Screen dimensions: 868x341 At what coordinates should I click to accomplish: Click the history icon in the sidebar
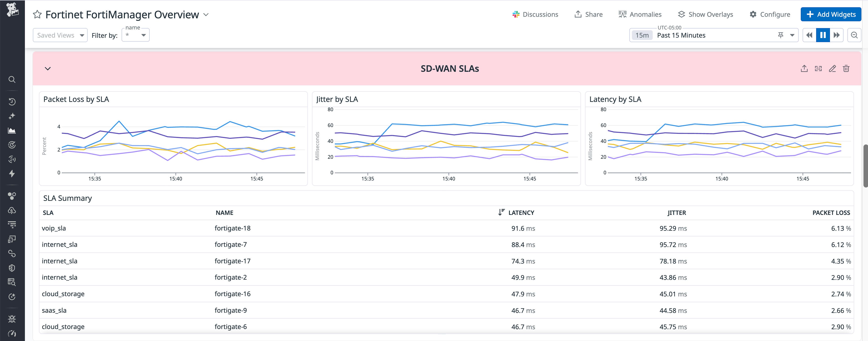click(12, 101)
